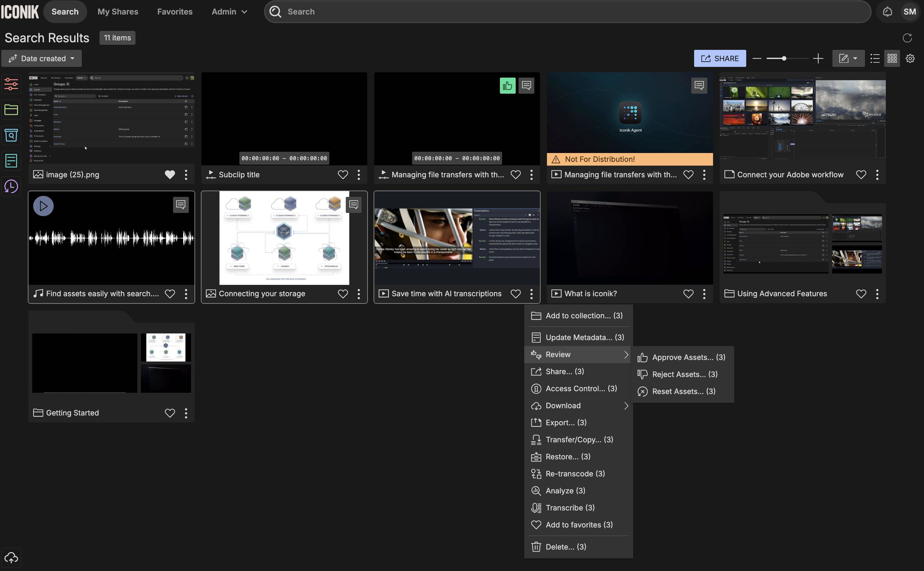Switch to list view layout
This screenshot has width=924, height=571.
click(875, 59)
